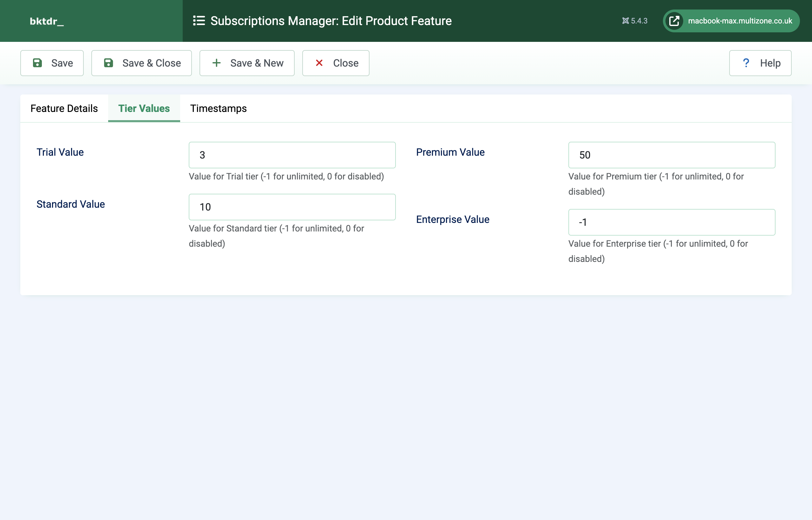Open the Timestamps tab

[219, 108]
